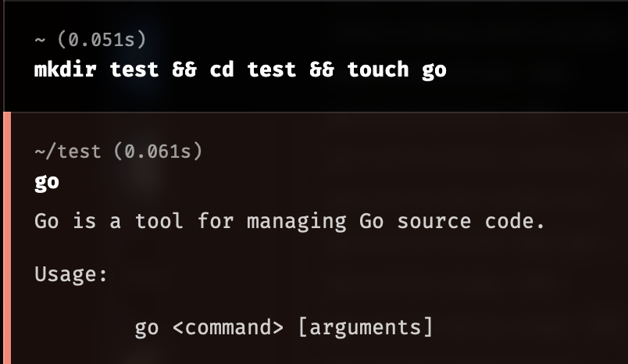628x364 pixels.
Task: Click the word "mkdir" in the command
Action: pyautogui.click(x=66, y=70)
